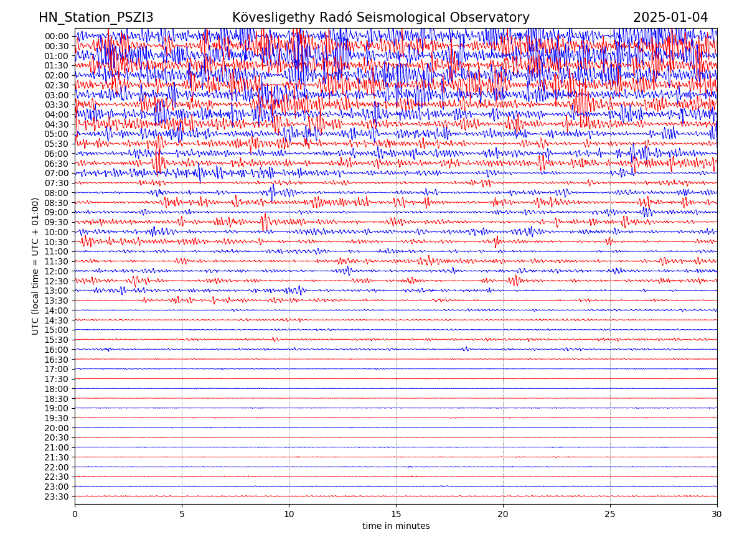747x560 pixels.
Task: Click the Kövesligethy Radó Seismological Observatory heading
Action: coord(380,17)
